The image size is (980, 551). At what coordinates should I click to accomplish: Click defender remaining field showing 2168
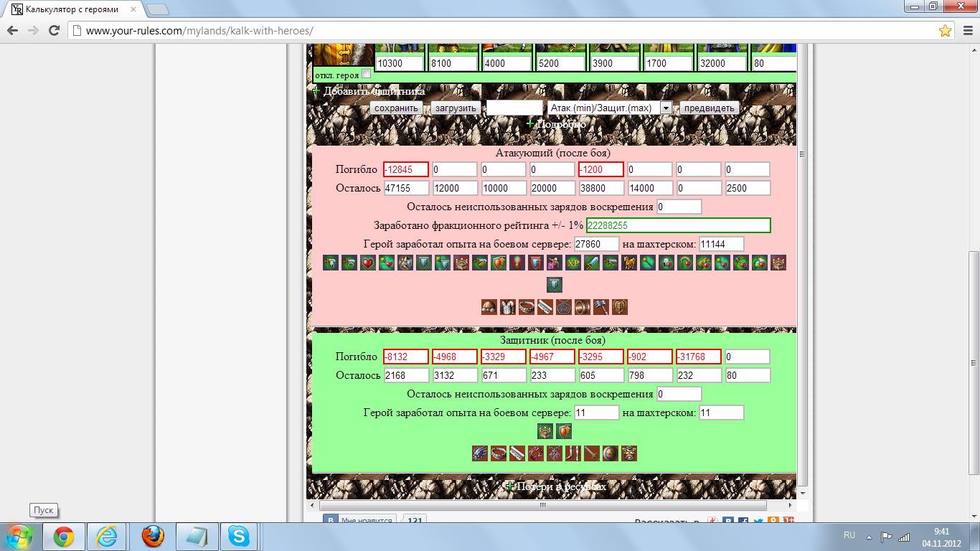pos(406,375)
